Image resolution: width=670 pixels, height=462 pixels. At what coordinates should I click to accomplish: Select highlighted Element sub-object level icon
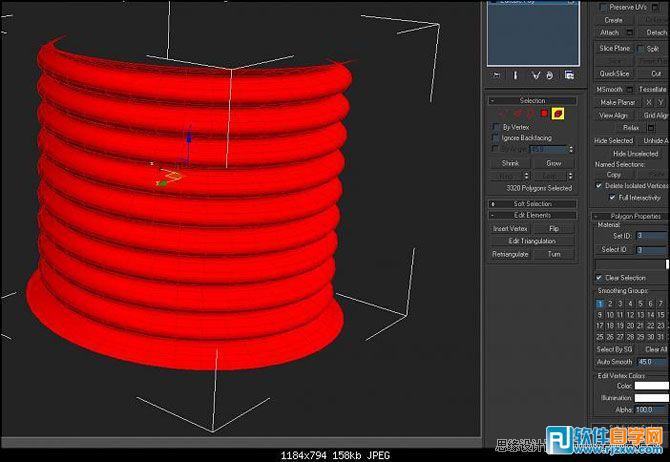pyautogui.click(x=558, y=113)
